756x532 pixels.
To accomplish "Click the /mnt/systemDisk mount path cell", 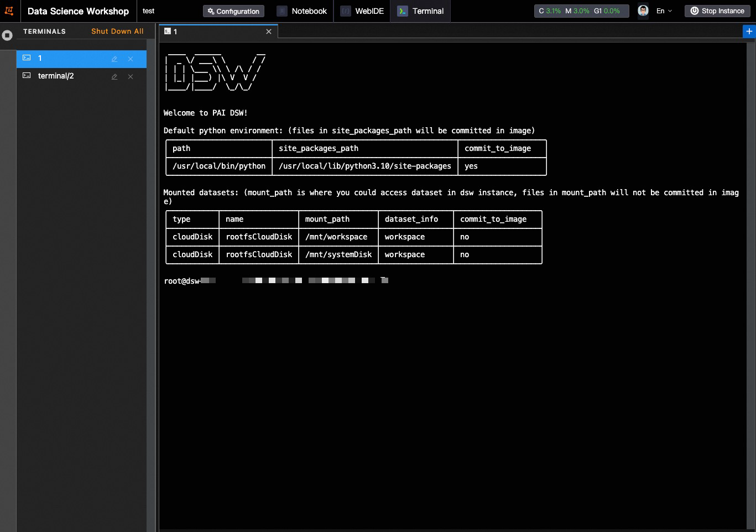I will (338, 254).
